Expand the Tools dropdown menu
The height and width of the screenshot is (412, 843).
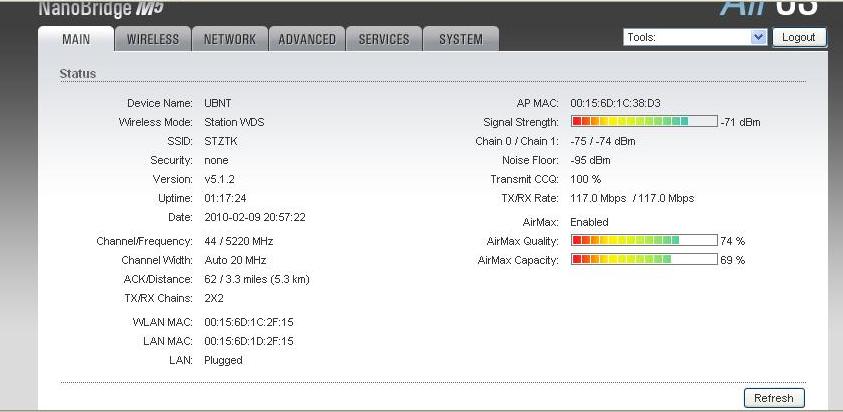(694, 37)
